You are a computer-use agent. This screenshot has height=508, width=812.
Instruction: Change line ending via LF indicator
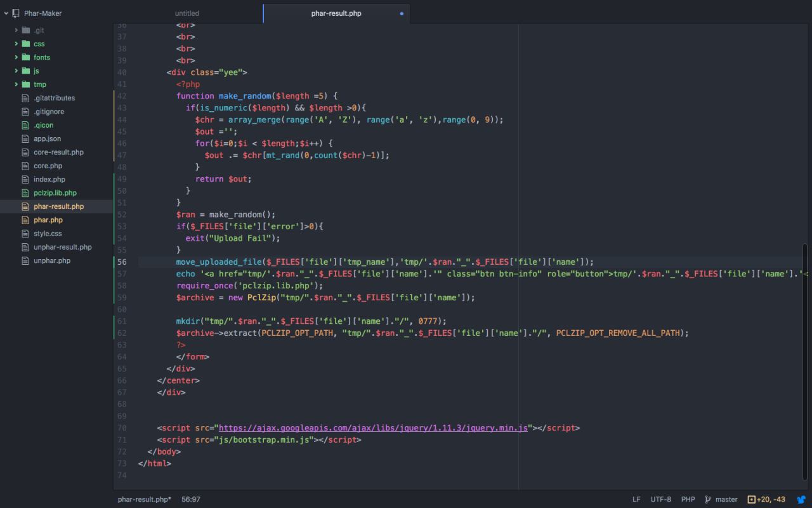pyautogui.click(x=636, y=500)
